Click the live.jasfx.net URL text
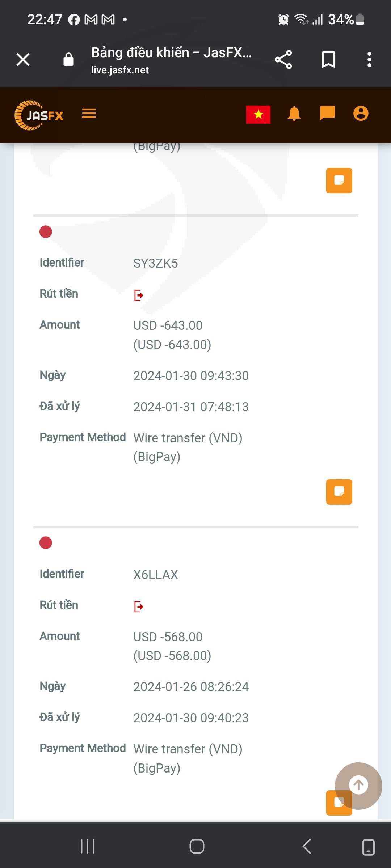Image resolution: width=391 pixels, height=868 pixels. coord(120,70)
